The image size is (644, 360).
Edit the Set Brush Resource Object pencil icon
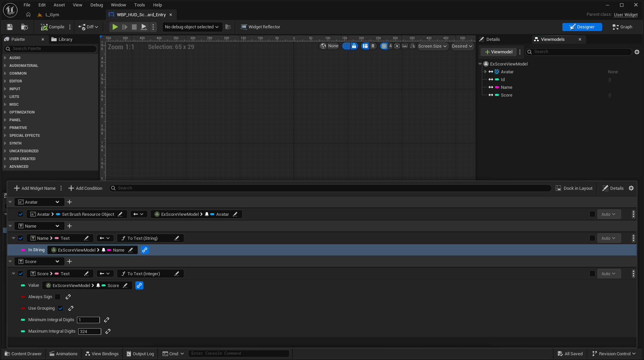tap(120, 214)
